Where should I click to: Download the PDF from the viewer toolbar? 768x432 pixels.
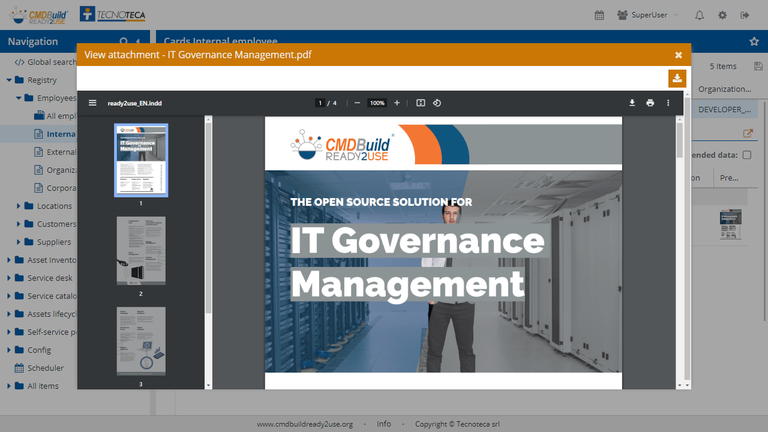pos(632,103)
